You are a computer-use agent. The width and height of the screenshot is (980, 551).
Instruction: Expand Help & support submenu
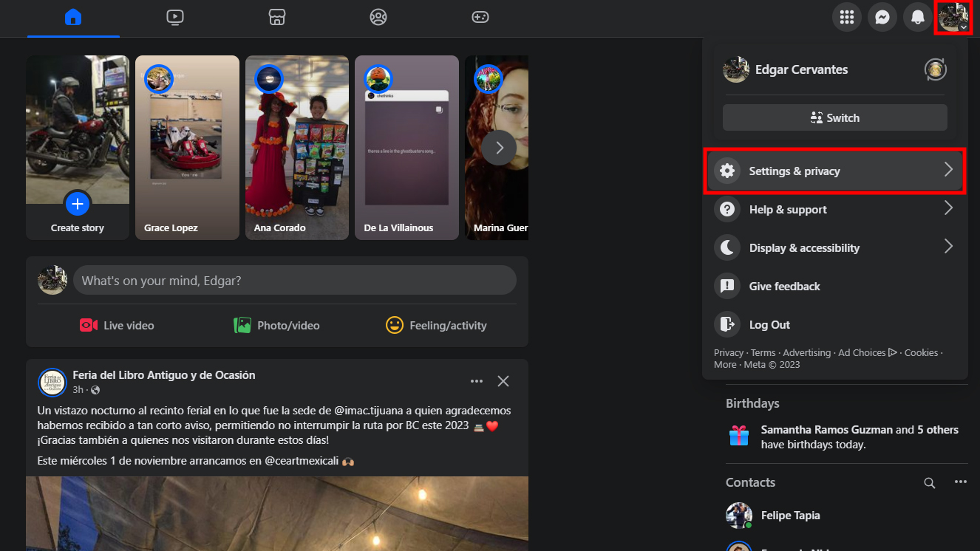tap(835, 209)
